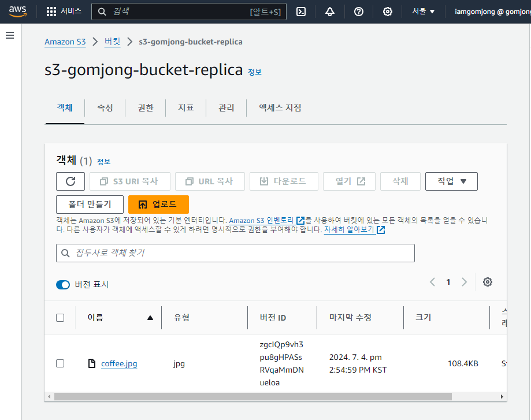The image size is (531, 420).
Task: Open the AWS home logo
Action: click(17, 11)
